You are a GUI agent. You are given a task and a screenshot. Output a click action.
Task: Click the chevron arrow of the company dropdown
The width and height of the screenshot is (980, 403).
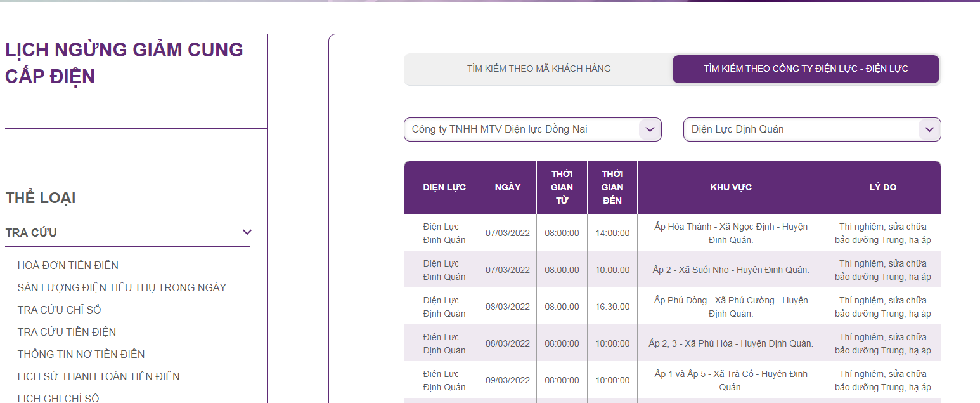[x=650, y=129]
